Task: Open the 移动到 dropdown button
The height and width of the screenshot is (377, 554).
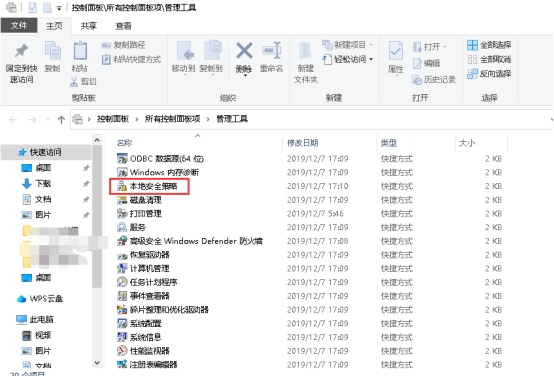Action: (x=183, y=57)
